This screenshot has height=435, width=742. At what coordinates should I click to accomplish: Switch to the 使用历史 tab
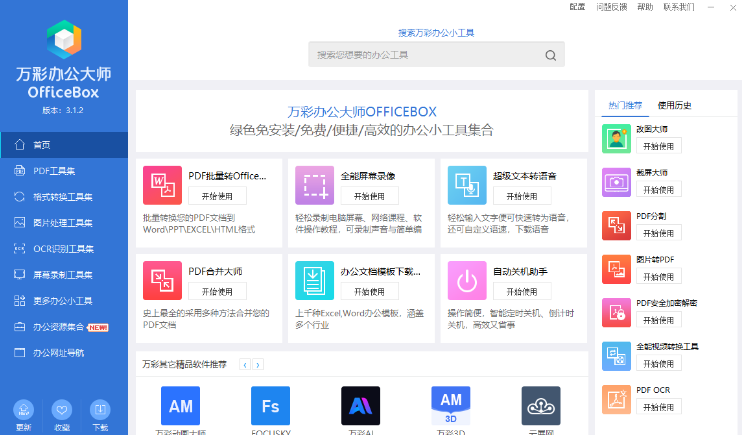[x=674, y=105]
